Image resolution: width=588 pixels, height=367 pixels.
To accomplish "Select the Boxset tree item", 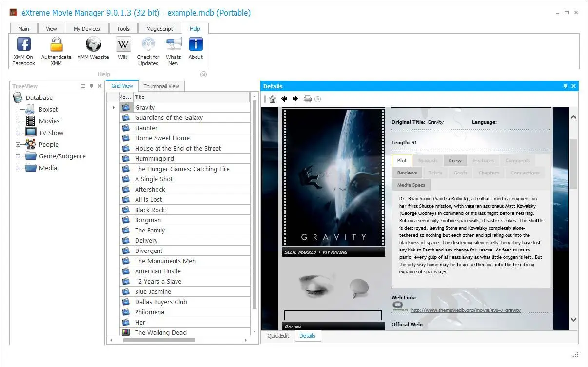I will tap(48, 110).
